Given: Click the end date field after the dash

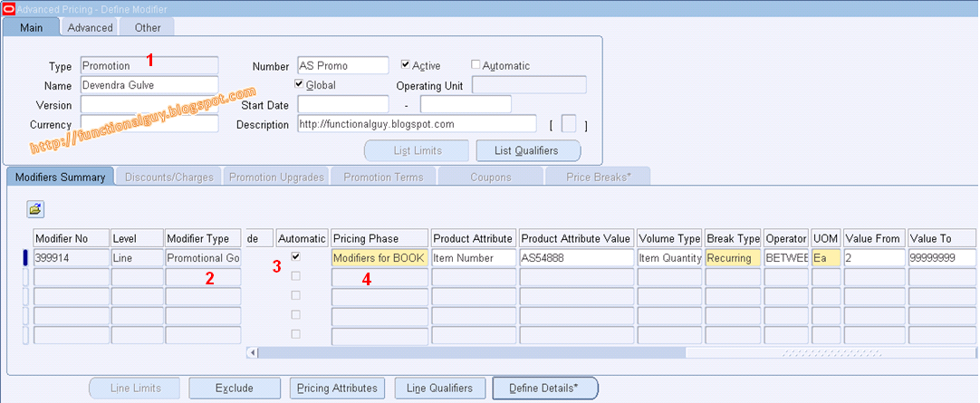Looking at the screenshot, I should tap(466, 104).
